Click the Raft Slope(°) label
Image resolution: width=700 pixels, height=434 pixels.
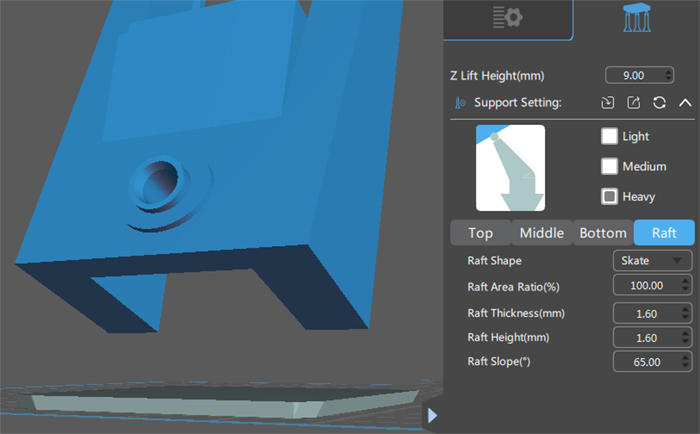tap(499, 361)
